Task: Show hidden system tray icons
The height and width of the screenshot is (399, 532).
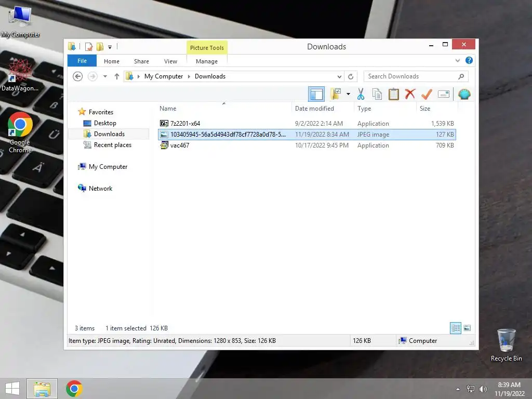Action: (x=458, y=389)
